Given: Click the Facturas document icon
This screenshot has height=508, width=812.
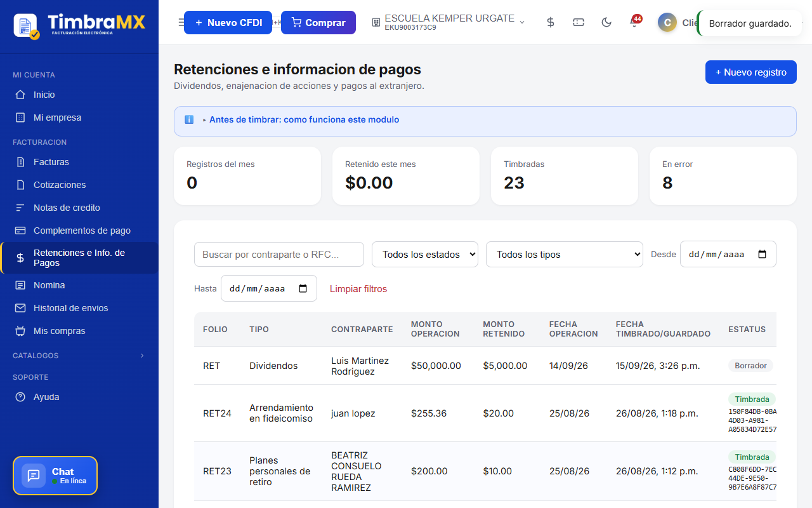Looking at the screenshot, I should coord(20,162).
